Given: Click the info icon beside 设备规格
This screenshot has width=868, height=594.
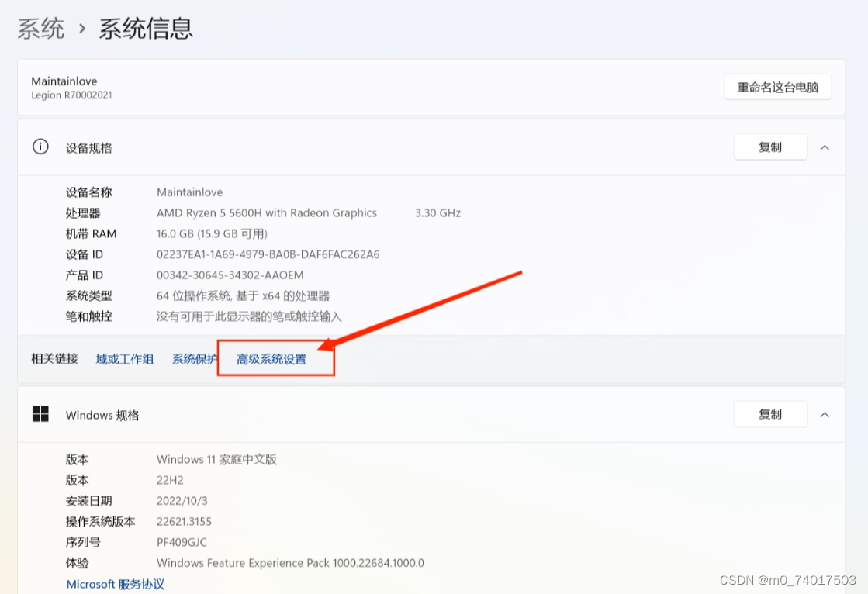Looking at the screenshot, I should point(40,147).
